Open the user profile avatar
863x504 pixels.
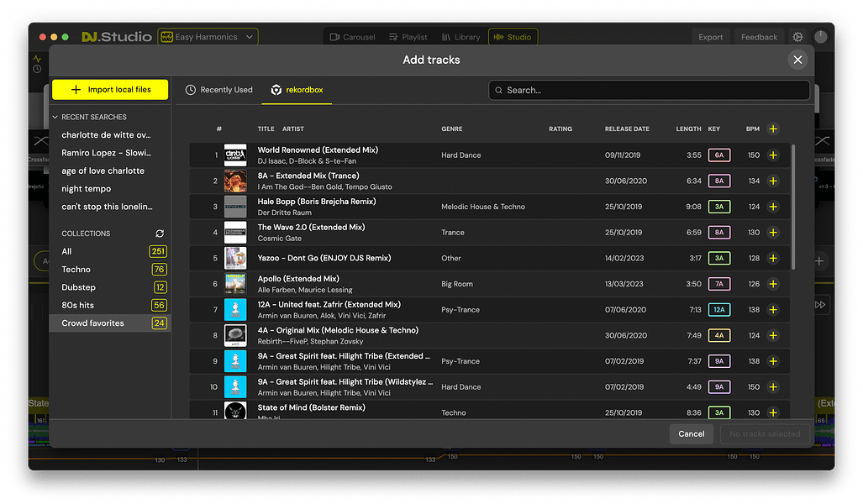(821, 37)
